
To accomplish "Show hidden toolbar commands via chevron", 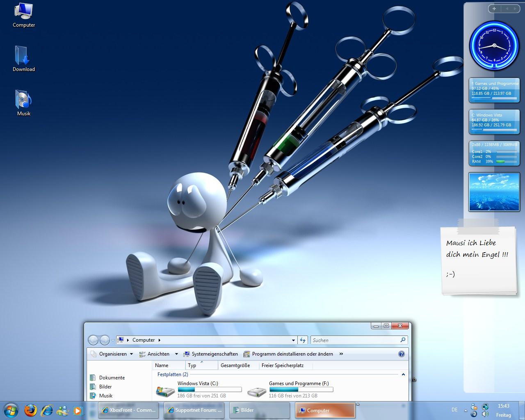I will [341, 354].
